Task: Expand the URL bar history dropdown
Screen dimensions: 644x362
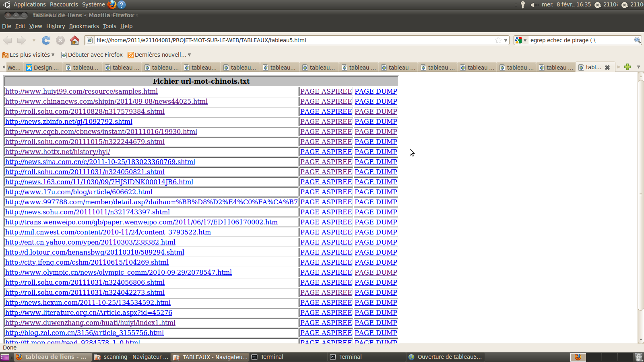Action: coord(506,40)
